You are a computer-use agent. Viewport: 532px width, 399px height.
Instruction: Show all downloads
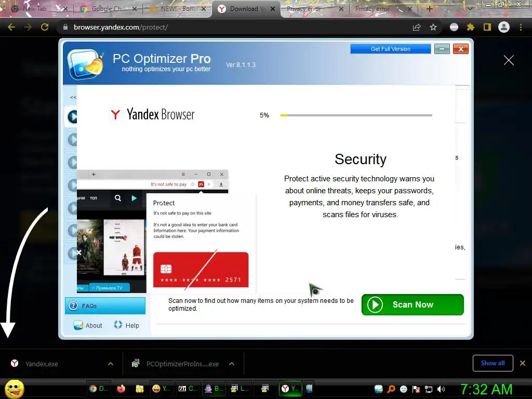(x=493, y=363)
